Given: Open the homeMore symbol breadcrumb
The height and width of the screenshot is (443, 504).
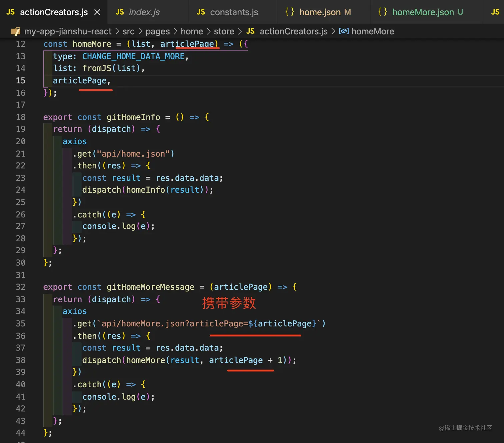Looking at the screenshot, I should click(373, 31).
